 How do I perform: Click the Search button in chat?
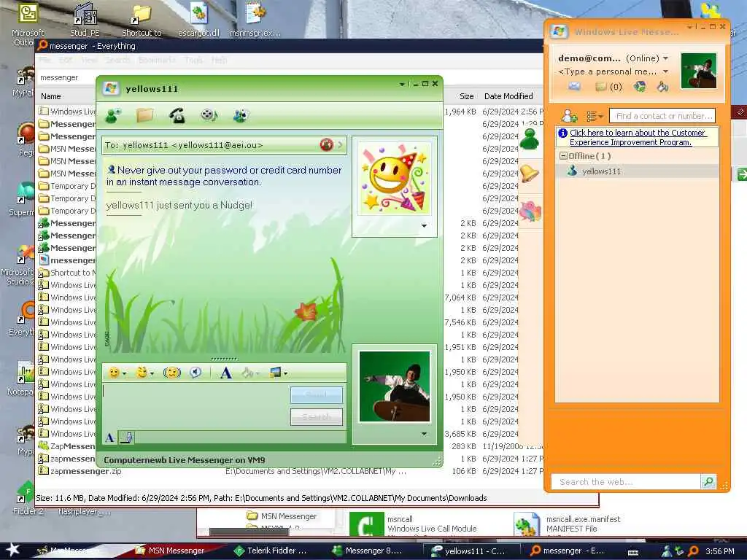tap(317, 416)
